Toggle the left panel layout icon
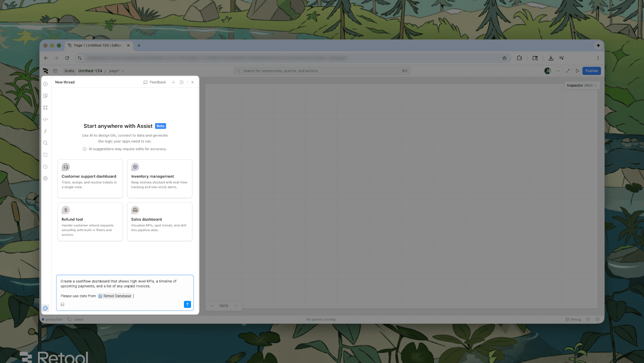Viewport: 644px width, 363px height. point(56,71)
